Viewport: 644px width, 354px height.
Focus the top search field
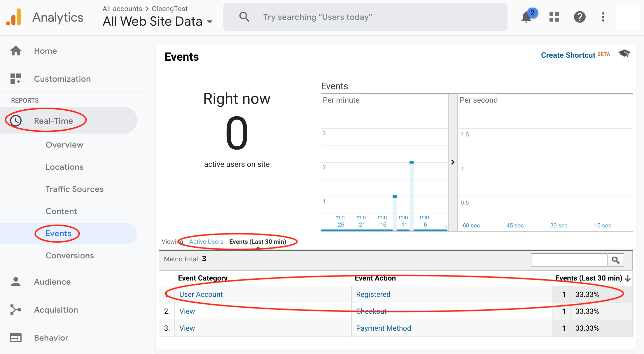click(x=365, y=17)
